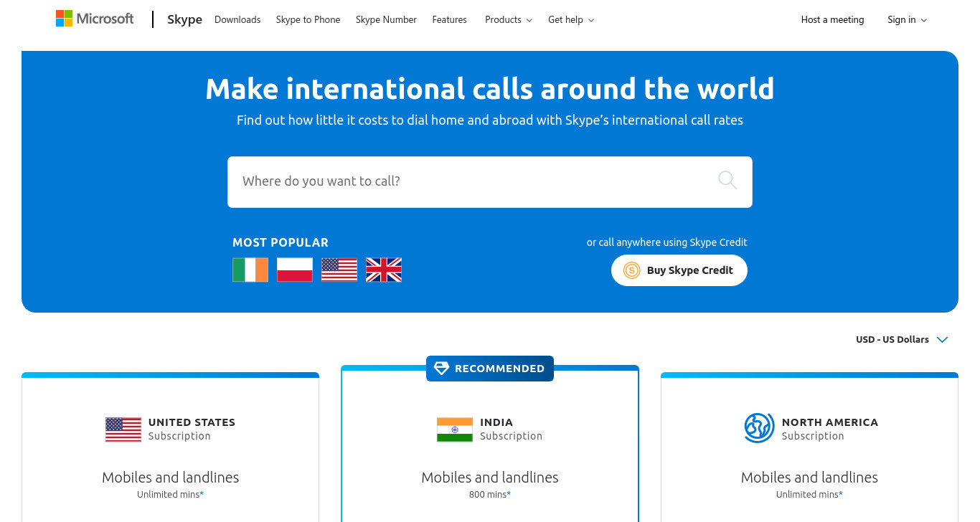The height and width of the screenshot is (522, 980).
Task: Click the search magnifier icon
Action: pos(727,180)
